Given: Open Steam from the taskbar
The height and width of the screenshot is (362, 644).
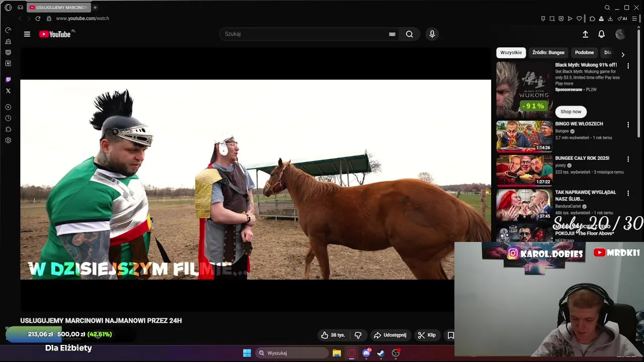Looking at the screenshot, I should pyautogui.click(x=381, y=353).
